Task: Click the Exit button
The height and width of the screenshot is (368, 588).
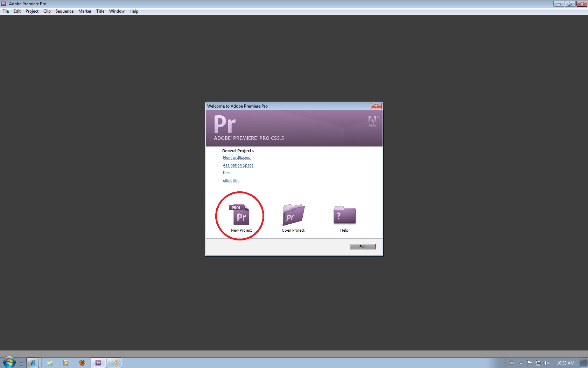Action: [363, 247]
